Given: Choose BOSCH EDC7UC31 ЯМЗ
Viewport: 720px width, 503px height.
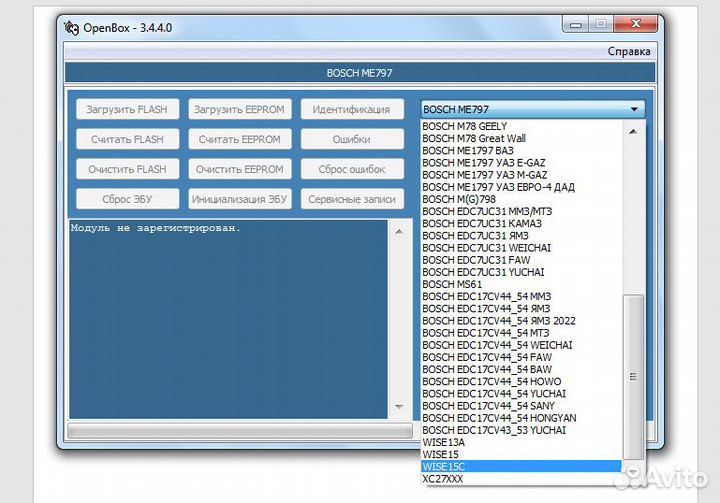Looking at the screenshot, I should pos(521,236).
